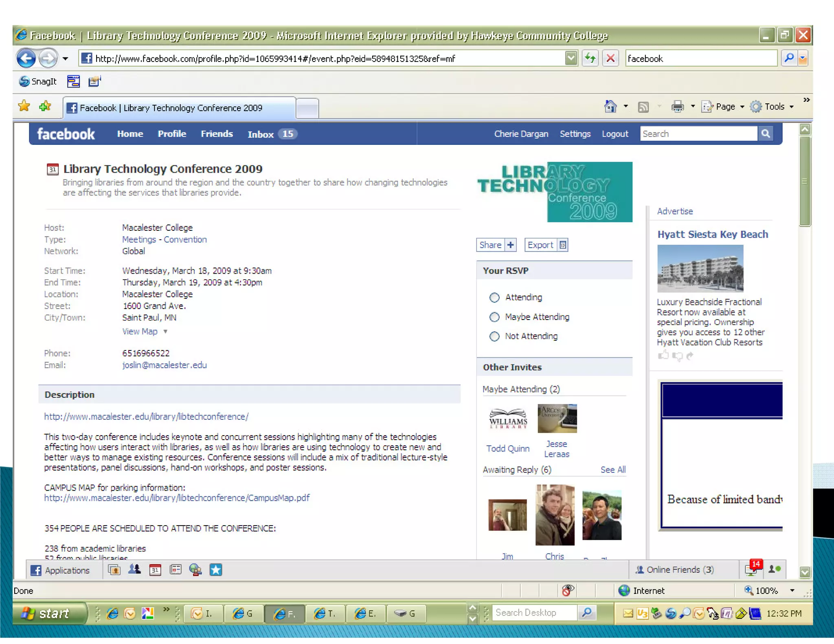Click the Export calendar icon
The image size is (834, 644).
click(562, 245)
